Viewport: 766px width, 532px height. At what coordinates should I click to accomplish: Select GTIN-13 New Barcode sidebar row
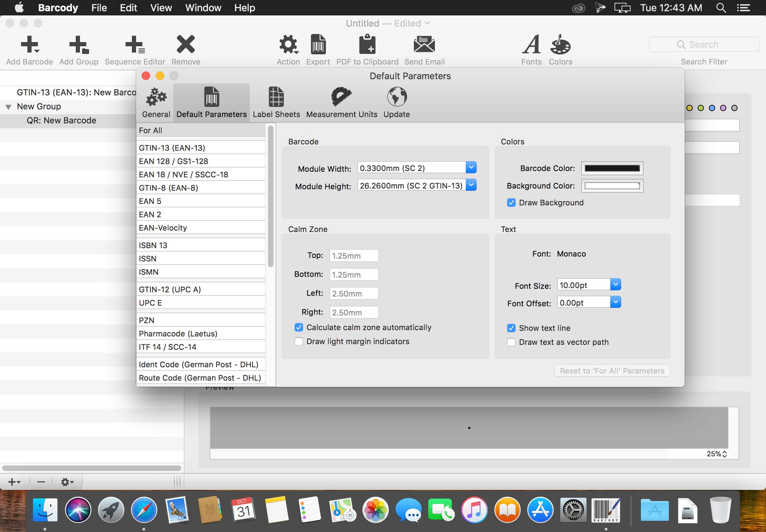(68, 93)
